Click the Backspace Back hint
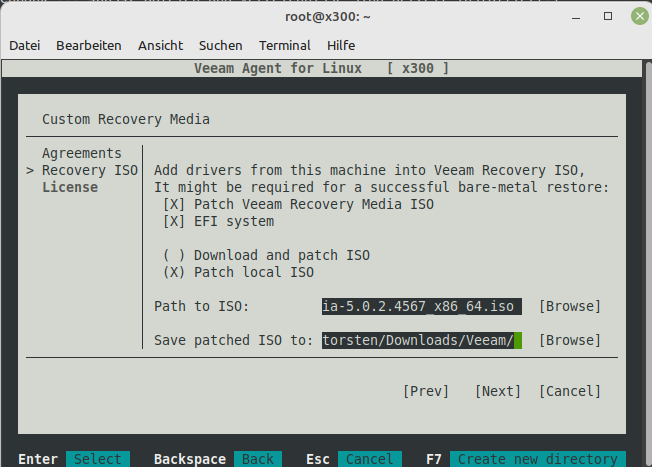652x467 pixels. tap(218, 459)
